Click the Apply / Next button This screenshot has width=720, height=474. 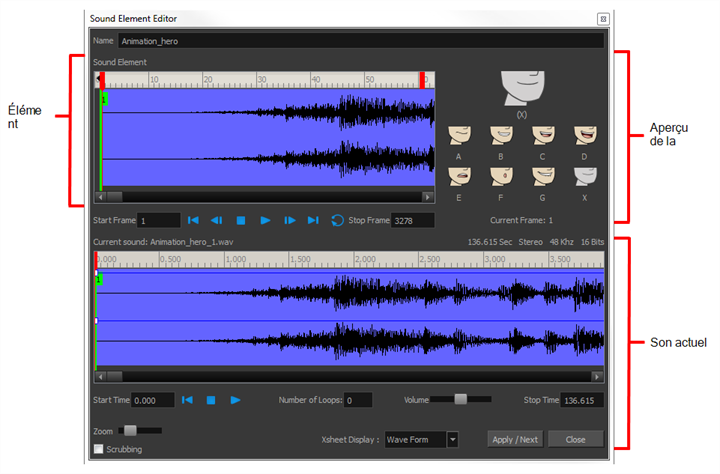click(x=515, y=440)
